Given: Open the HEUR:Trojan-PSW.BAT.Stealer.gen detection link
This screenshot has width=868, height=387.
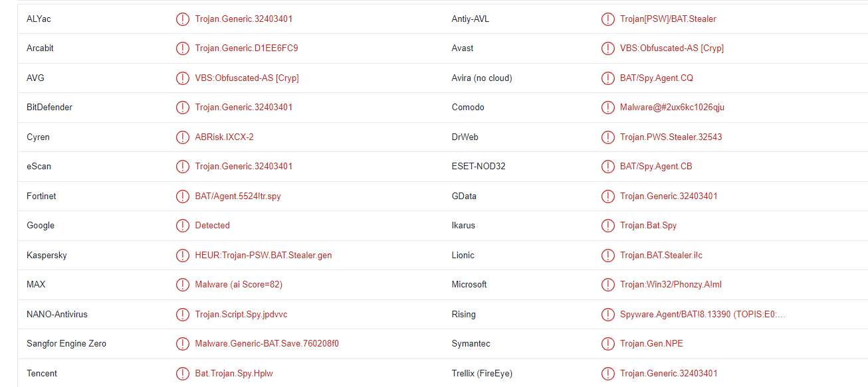Looking at the screenshot, I should [x=263, y=255].
